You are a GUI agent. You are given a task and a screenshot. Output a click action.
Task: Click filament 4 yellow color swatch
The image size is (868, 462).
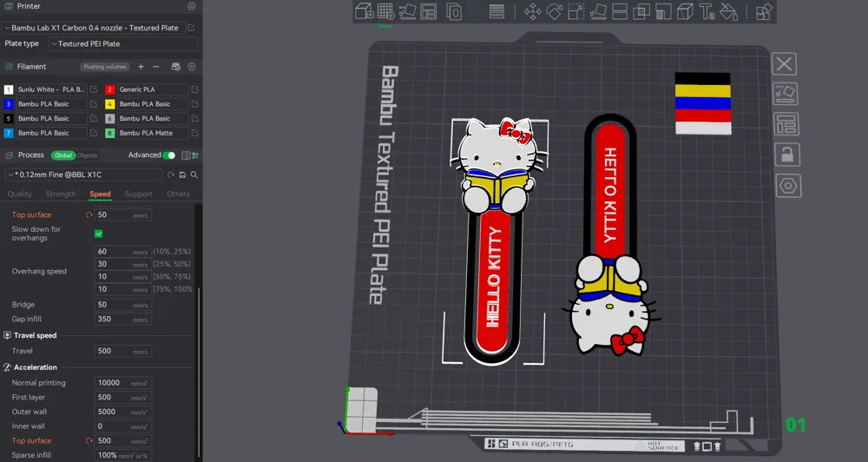pos(109,103)
